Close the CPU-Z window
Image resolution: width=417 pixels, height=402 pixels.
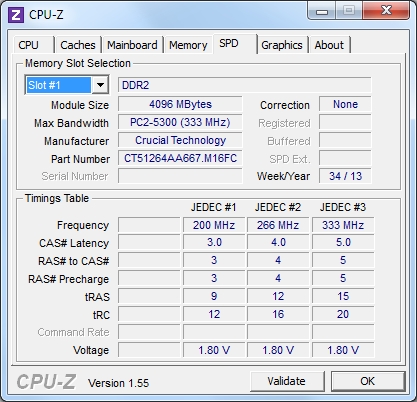(x=386, y=11)
